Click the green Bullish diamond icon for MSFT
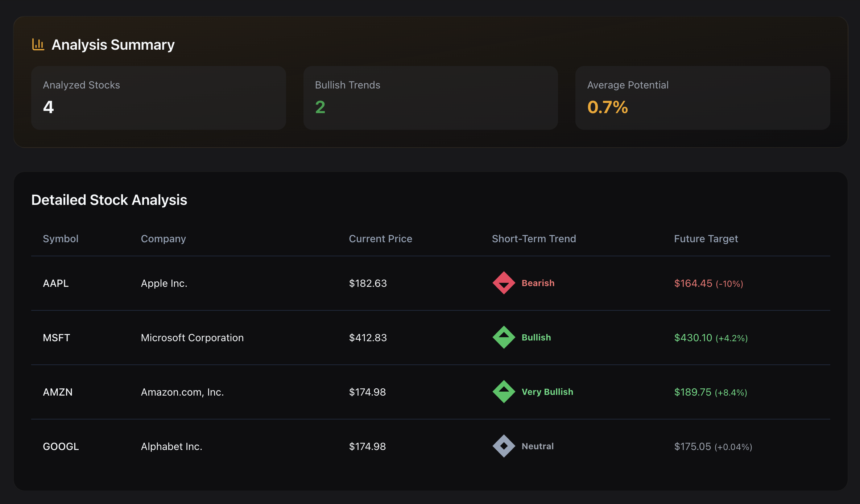Viewport: 860px width, 504px height. tap(504, 337)
